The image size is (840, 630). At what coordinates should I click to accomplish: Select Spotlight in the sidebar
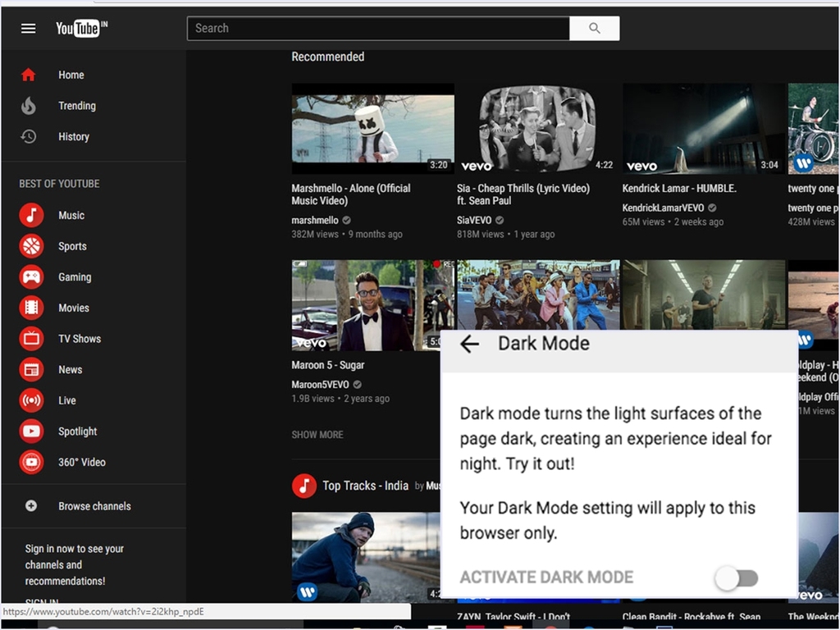click(x=78, y=431)
